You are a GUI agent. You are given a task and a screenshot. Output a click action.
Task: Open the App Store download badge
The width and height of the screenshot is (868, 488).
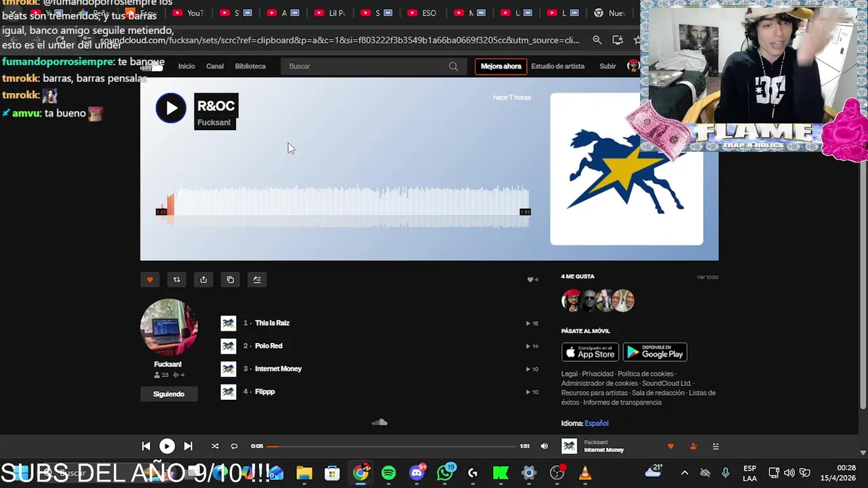(590, 352)
